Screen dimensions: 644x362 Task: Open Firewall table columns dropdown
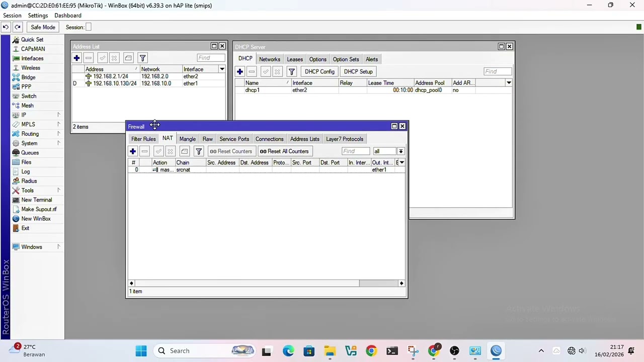click(401, 162)
